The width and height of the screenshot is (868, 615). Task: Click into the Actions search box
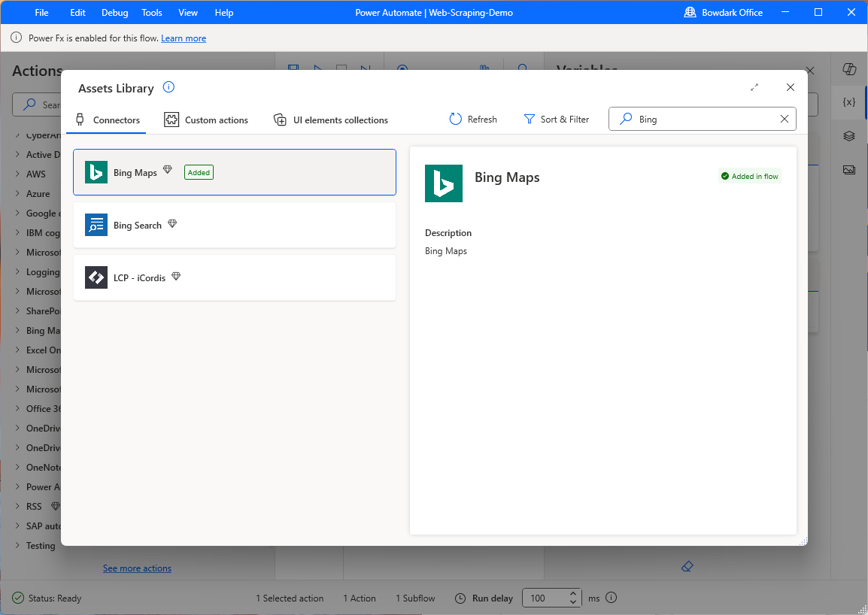coord(37,105)
